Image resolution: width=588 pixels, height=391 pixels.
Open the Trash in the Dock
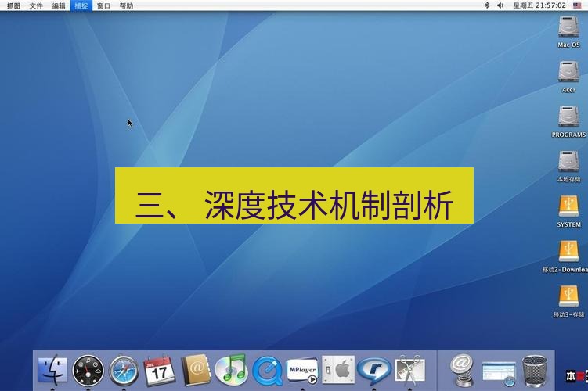[x=535, y=371]
